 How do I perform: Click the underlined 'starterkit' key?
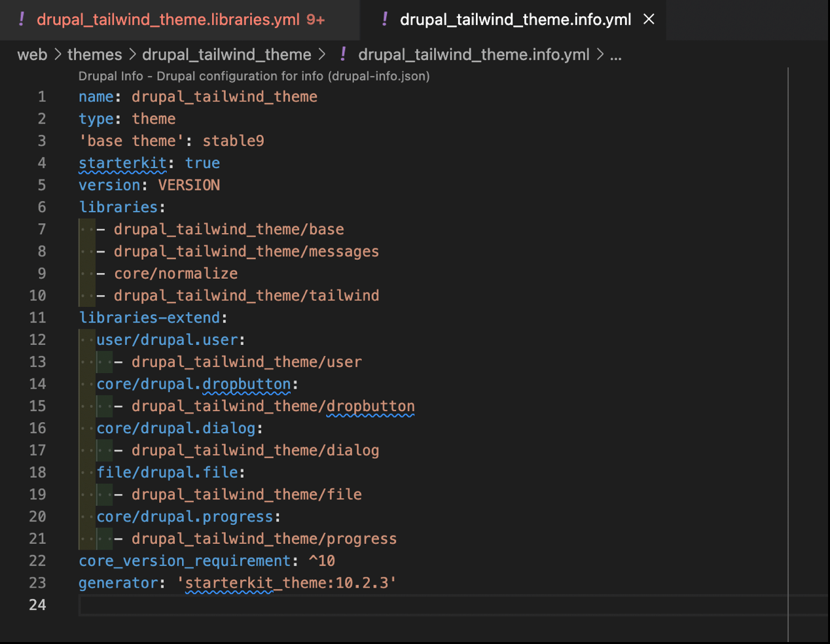[122, 163]
